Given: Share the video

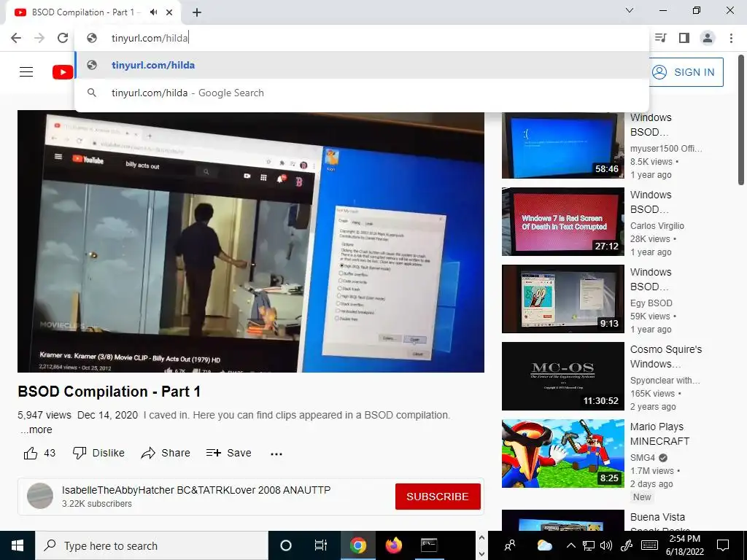Looking at the screenshot, I should pyautogui.click(x=166, y=453).
